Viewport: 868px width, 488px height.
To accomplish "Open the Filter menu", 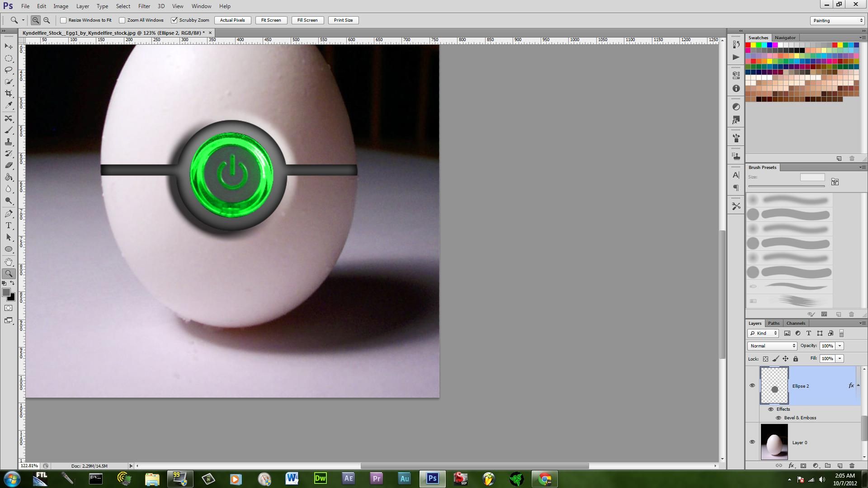I will [x=144, y=6].
